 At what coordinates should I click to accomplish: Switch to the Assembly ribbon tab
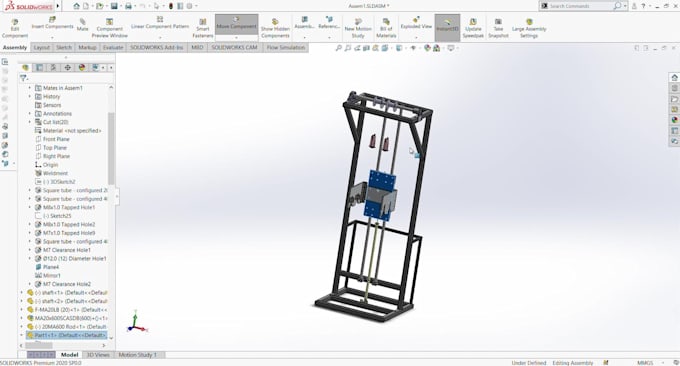(15, 48)
